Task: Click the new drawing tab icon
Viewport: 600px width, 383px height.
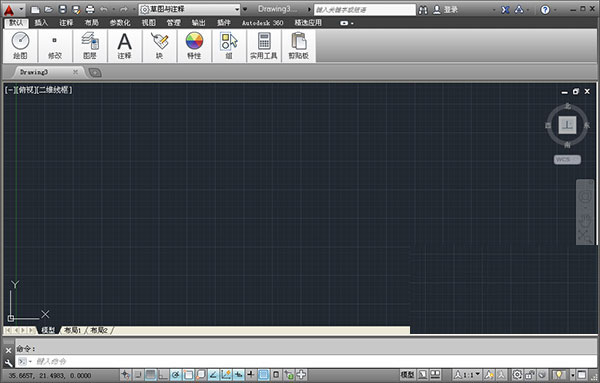Action: (95, 73)
